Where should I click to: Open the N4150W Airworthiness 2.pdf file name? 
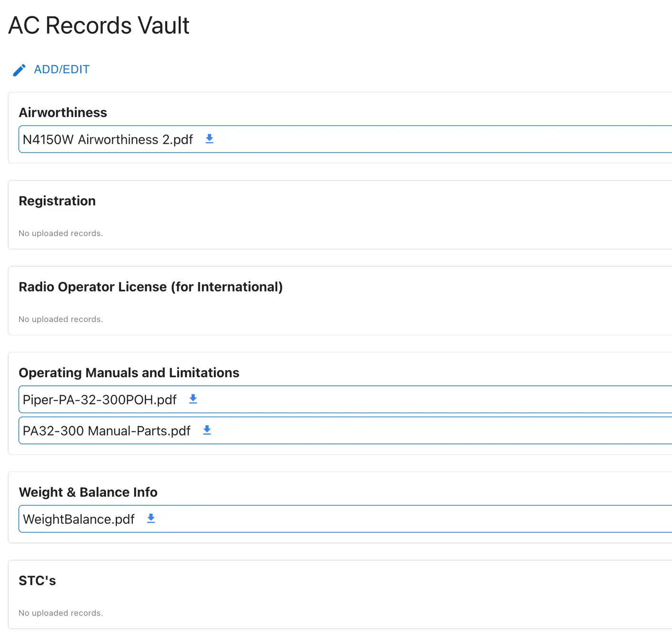click(x=108, y=140)
